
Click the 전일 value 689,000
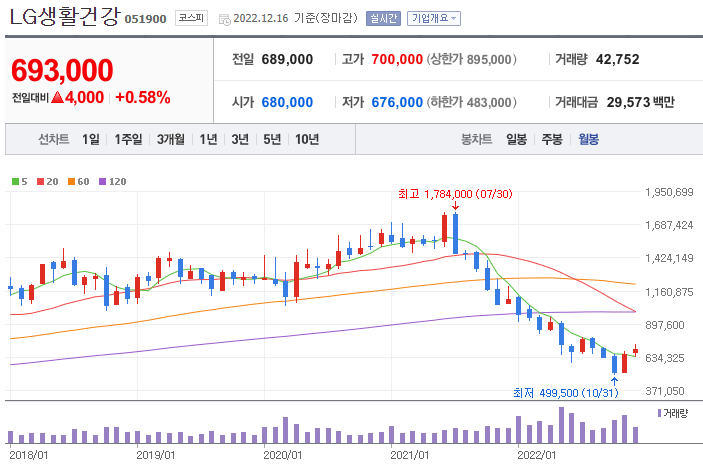tap(287, 59)
